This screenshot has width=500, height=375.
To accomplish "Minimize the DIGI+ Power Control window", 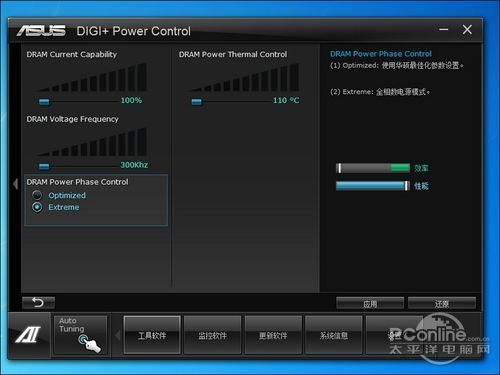I will [x=443, y=30].
